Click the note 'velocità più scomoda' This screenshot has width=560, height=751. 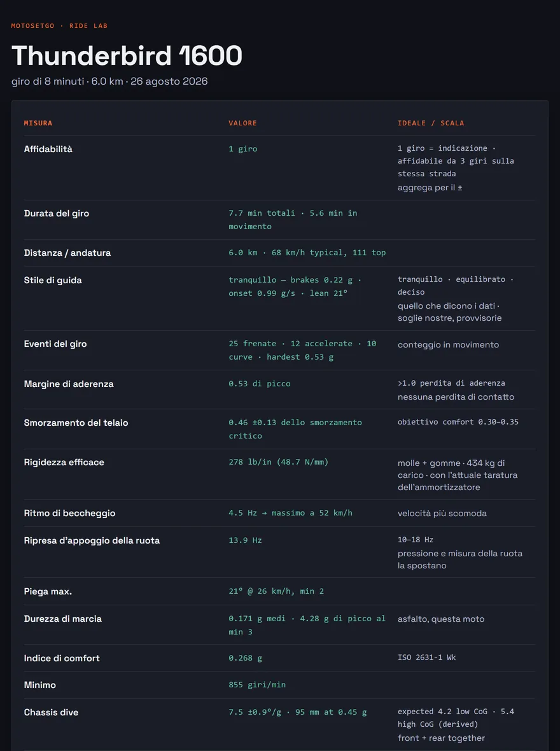pos(442,514)
